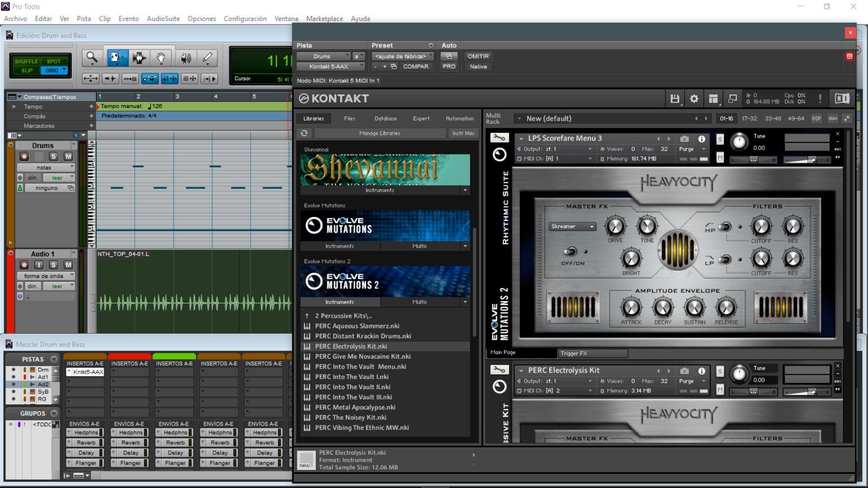Click Instr Nav button
The image size is (868, 488).
click(463, 133)
